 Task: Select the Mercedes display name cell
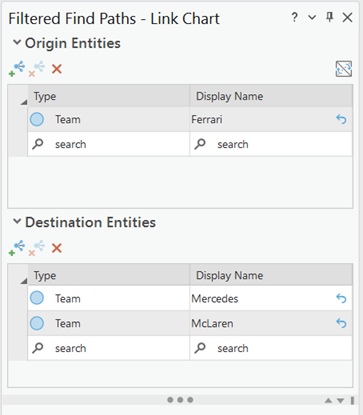pyautogui.click(x=271, y=298)
